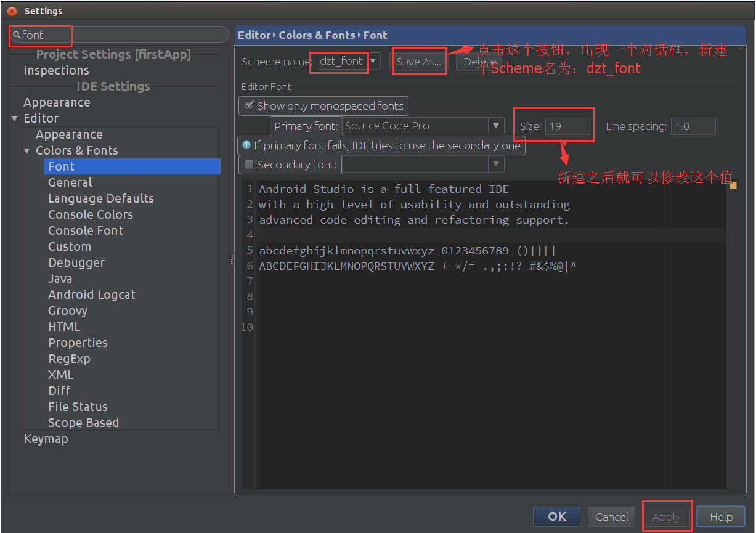Enable the Secondary font checkbox
This screenshot has height=533, width=756.
(x=250, y=164)
